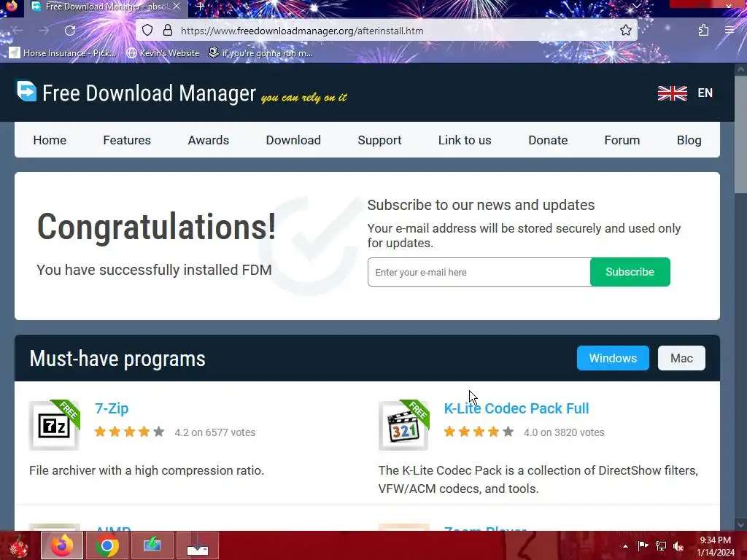The width and height of the screenshot is (747, 560).
Task: Open the green arrow installer taskbar icon
Action: tap(152, 545)
